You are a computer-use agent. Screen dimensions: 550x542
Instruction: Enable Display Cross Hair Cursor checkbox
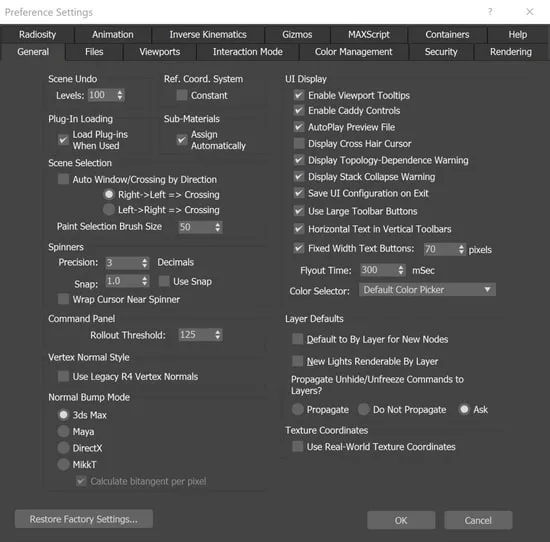[299, 143]
